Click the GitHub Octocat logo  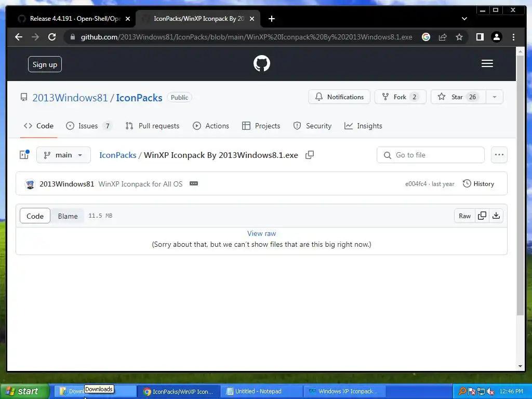pos(262,63)
